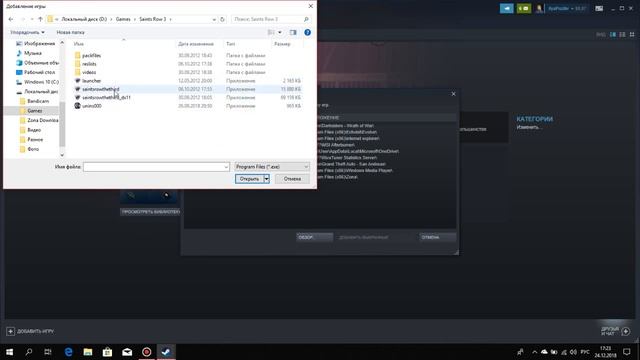Click Локальный диск (D:) breadcrumb segment

(84, 19)
